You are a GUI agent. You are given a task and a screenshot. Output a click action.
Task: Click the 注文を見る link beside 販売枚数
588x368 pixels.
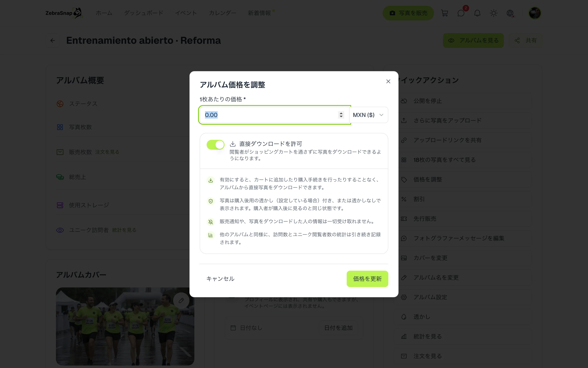(x=107, y=152)
